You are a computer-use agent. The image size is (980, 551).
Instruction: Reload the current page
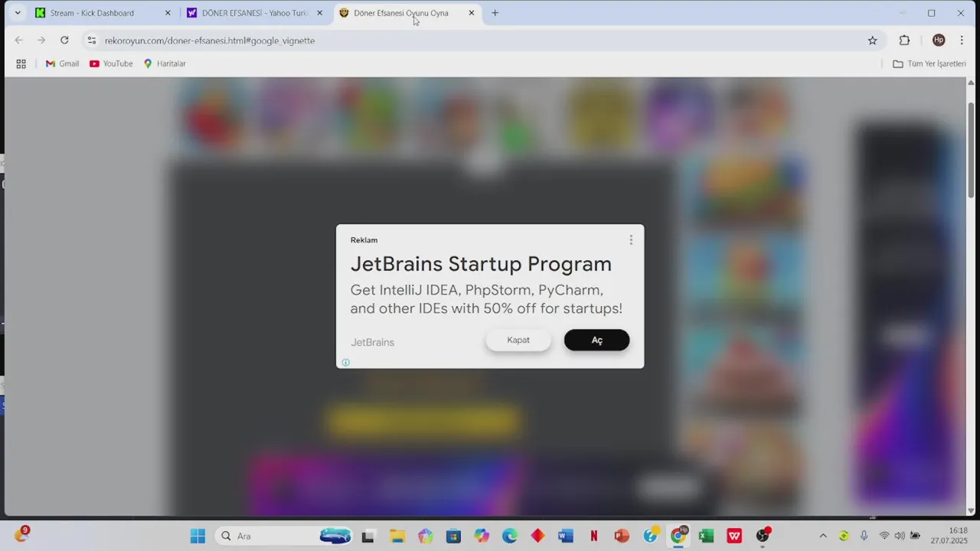coord(64,41)
